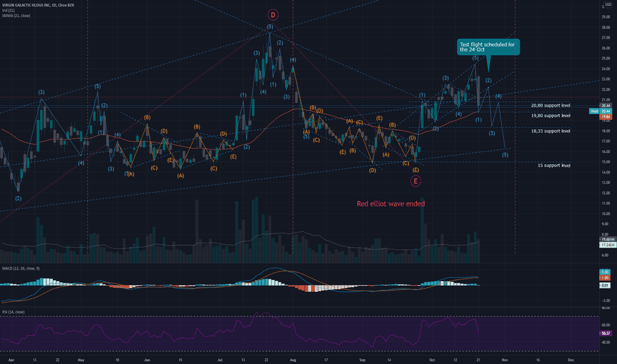
Task: Click the '19,80 support level' label
Action: pos(551,116)
